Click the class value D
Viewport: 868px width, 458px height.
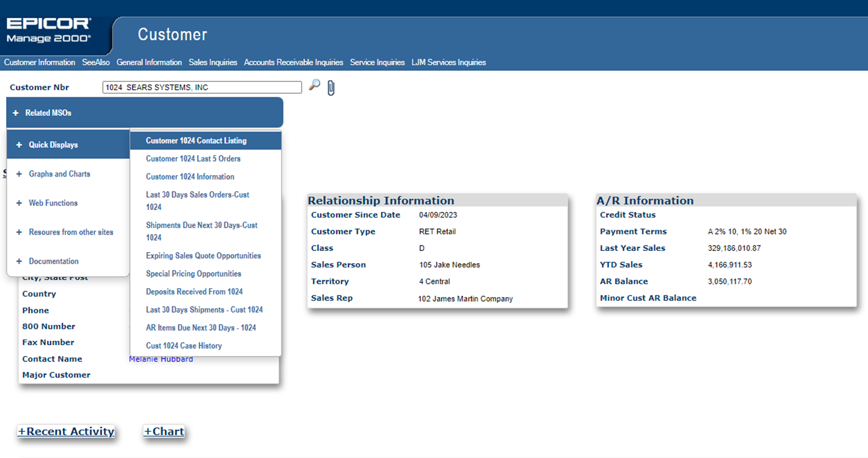422,249
